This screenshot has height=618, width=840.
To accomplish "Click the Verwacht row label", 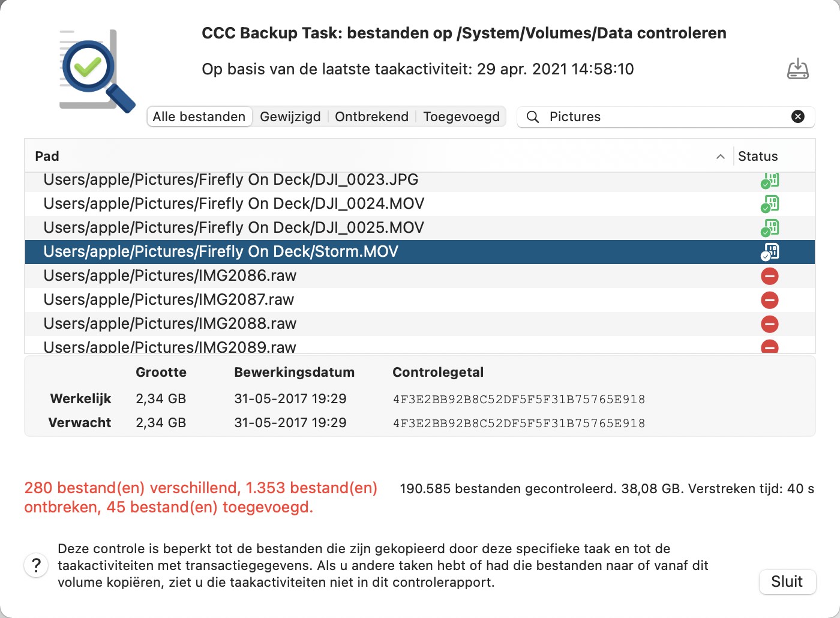I will point(79,423).
